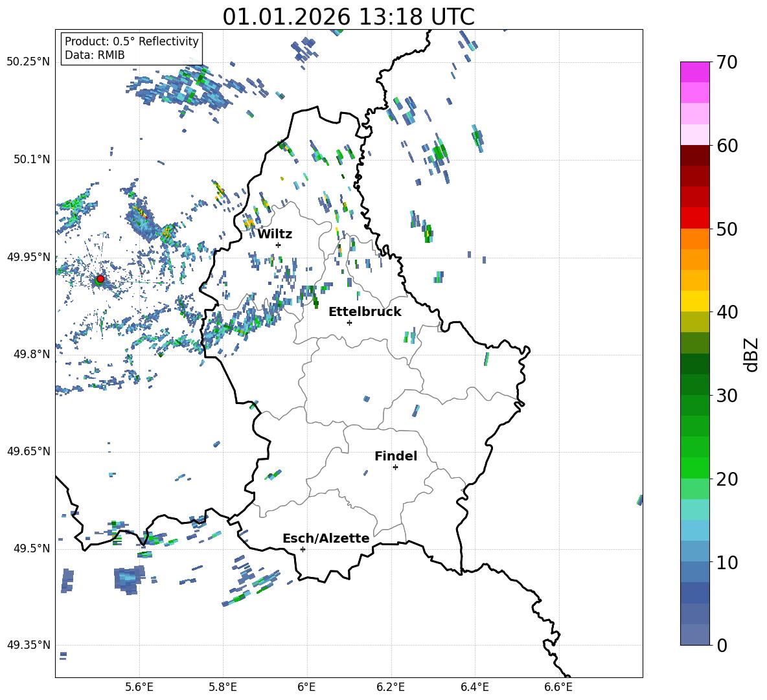The image size is (767, 700).
Task: Click the title '01.01.2026 13:18 UTC'
Action: pyautogui.click(x=349, y=17)
